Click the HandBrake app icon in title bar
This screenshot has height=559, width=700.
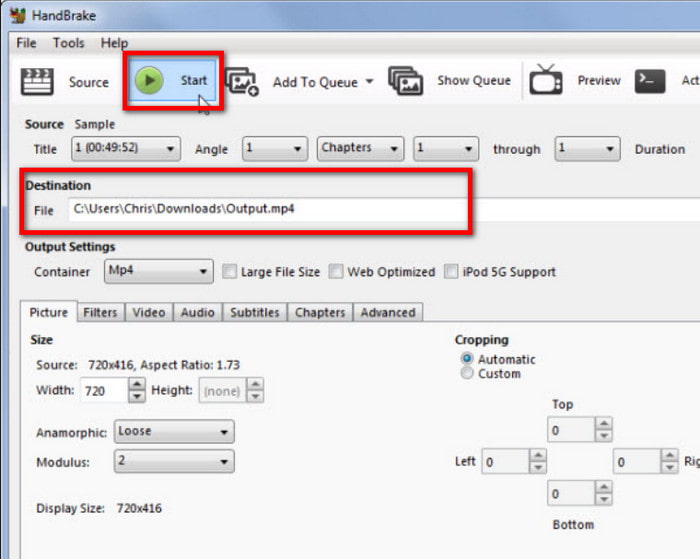18,15
